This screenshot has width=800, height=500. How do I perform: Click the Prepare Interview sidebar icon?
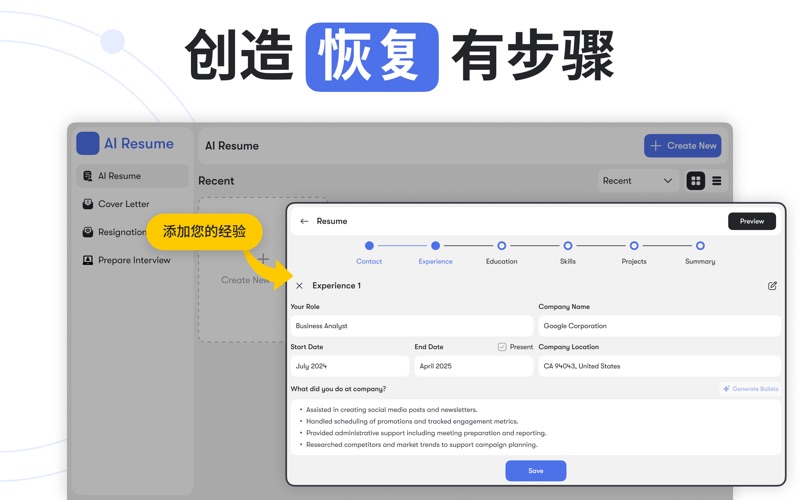tap(88, 260)
